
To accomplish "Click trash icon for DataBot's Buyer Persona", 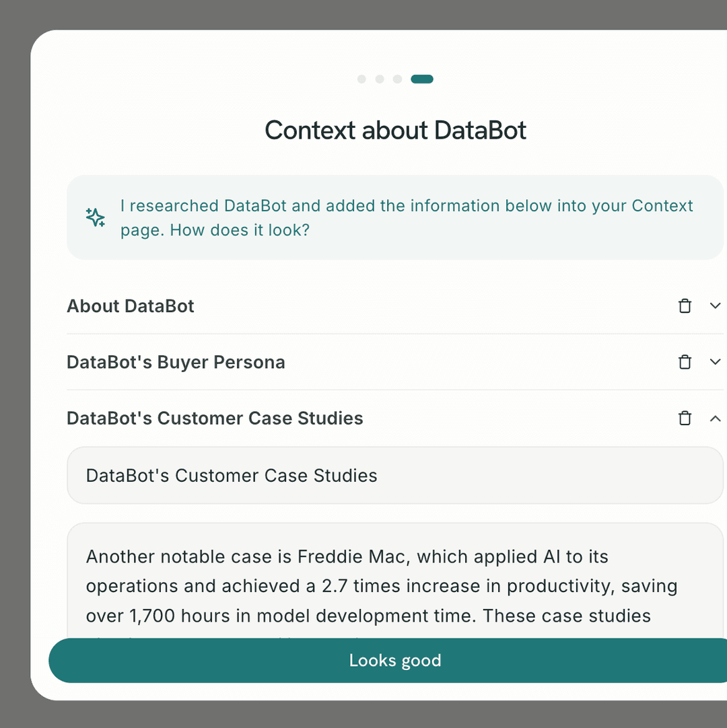I will pos(685,362).
